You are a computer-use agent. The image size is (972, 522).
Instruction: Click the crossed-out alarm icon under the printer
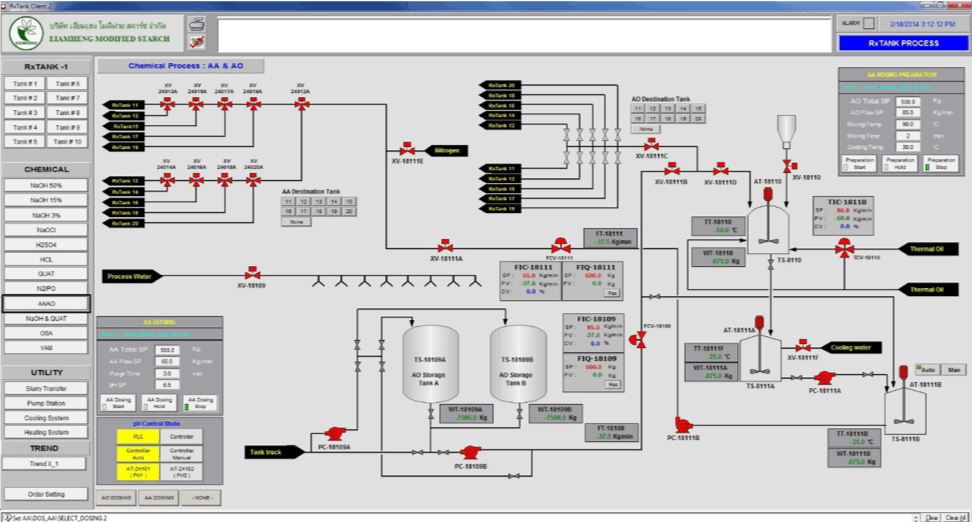(x=197, y=42)
